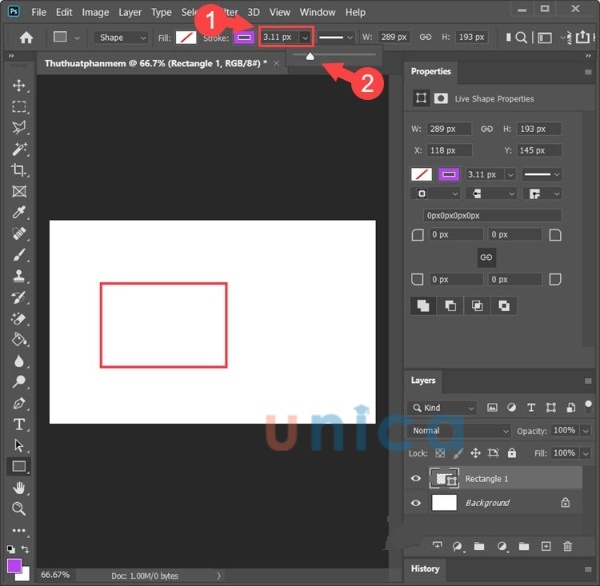Hide the Rectangle 1 layer
This screenshot has height=586, width=600.
coord(417,479)
